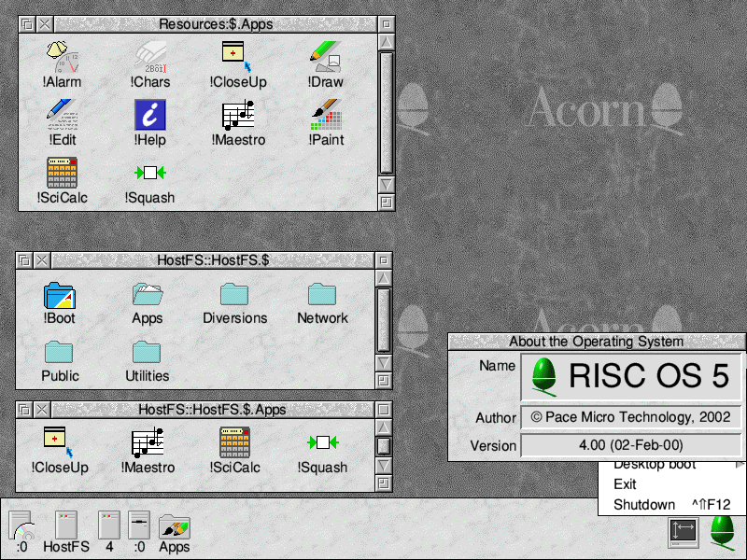Viewport: 747px width, 560px height.
Task: Close the HostFS::HostFS.$.Apps window
Action: point(42,410)
